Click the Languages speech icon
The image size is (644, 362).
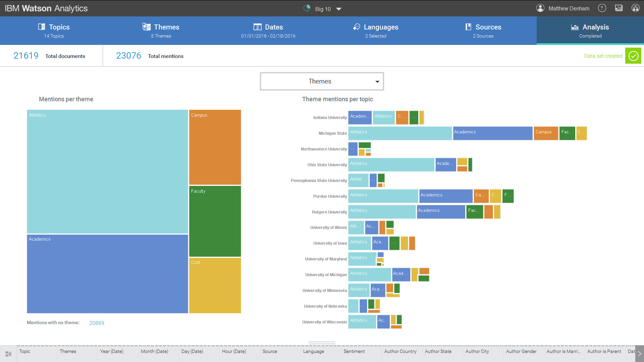(x=357, y=27)
